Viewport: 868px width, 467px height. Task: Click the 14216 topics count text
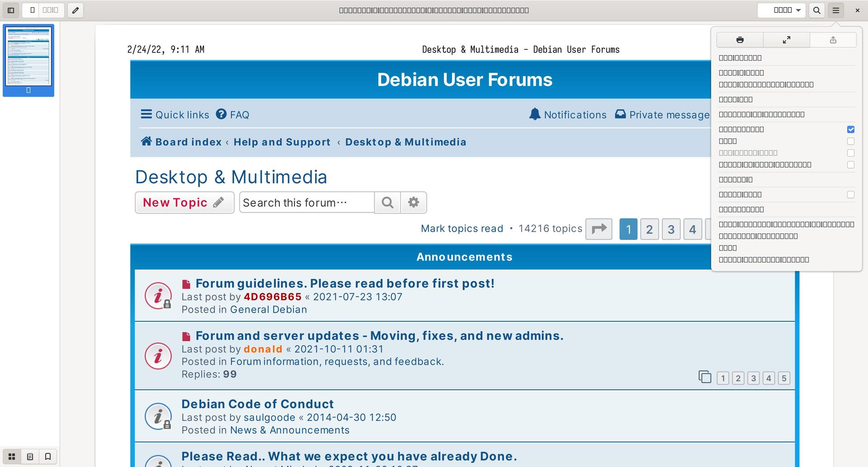click(x=550, y=229)
